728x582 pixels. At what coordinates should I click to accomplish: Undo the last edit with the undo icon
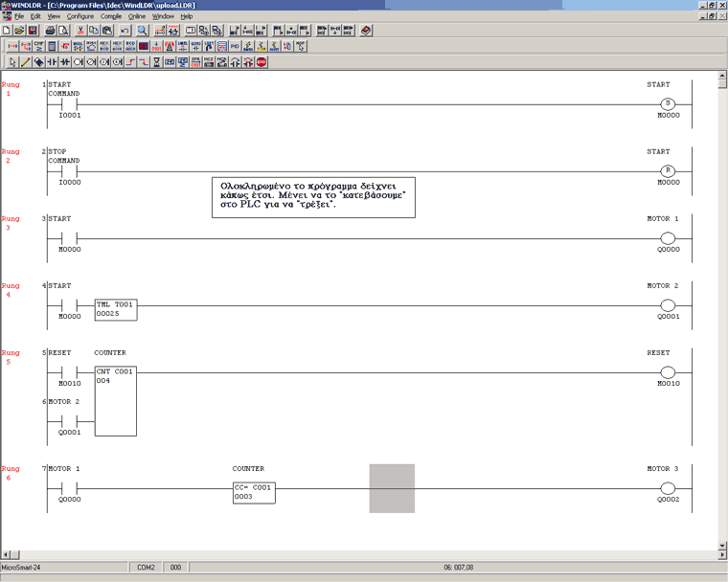125,31
